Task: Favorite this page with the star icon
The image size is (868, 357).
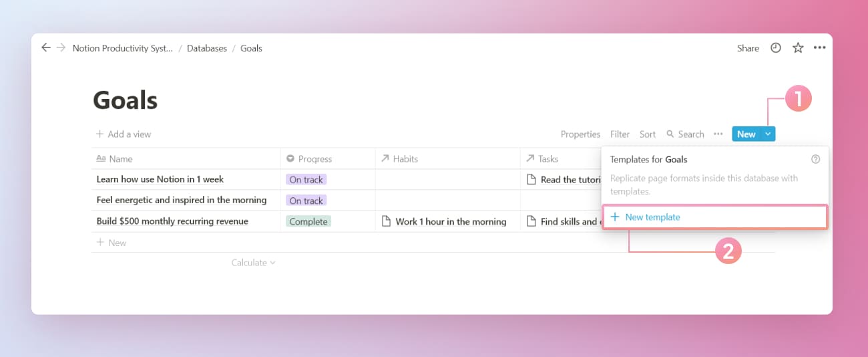Action: (797, 48)
